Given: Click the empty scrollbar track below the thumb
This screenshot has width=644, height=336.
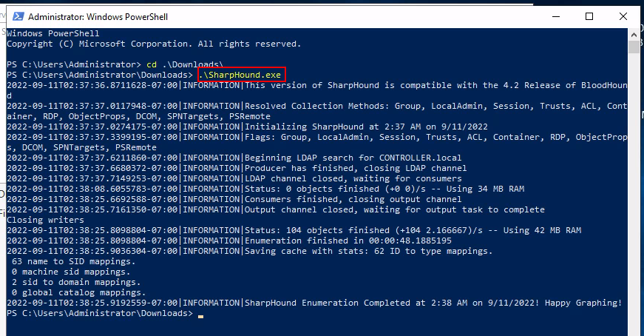Looking at the screenshot, I should pos(634,185).
